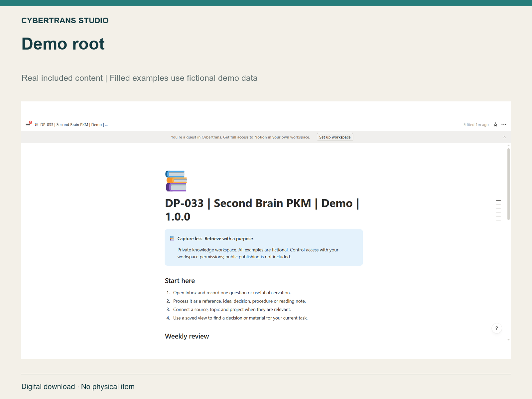The image size is (532, 399).
Task: Click the small books icon in the breadcrumb
Action: click(x=37, y=125)
